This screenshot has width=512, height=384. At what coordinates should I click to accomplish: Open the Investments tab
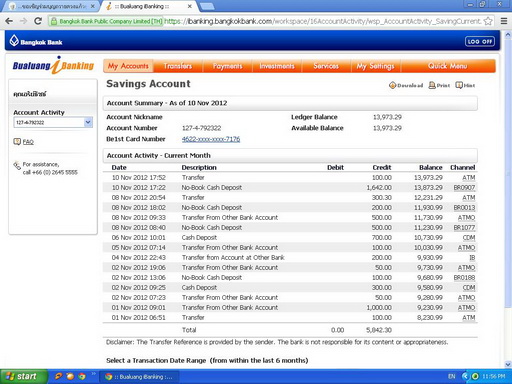277,66
